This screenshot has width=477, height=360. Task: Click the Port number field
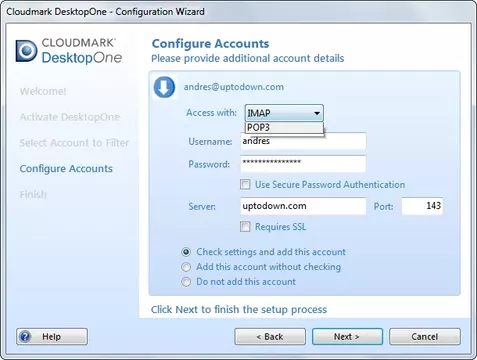[x=422, y=206]
